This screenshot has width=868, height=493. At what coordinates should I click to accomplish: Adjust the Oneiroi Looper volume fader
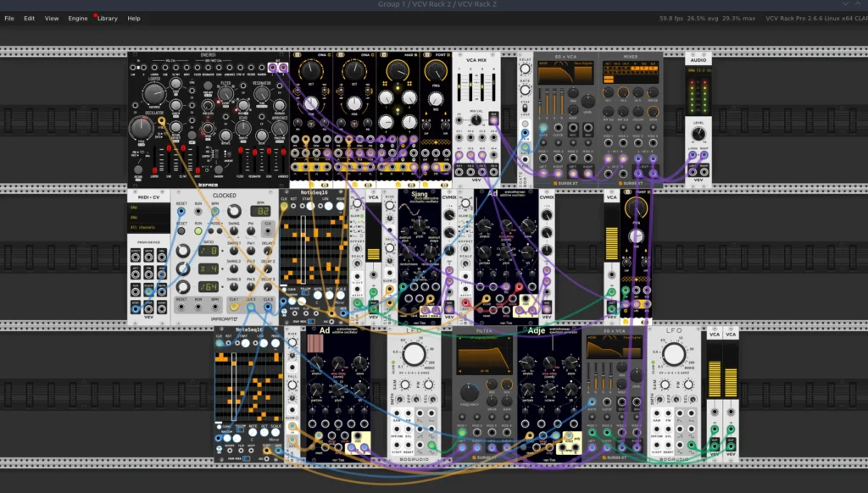[x=154, y=159]
